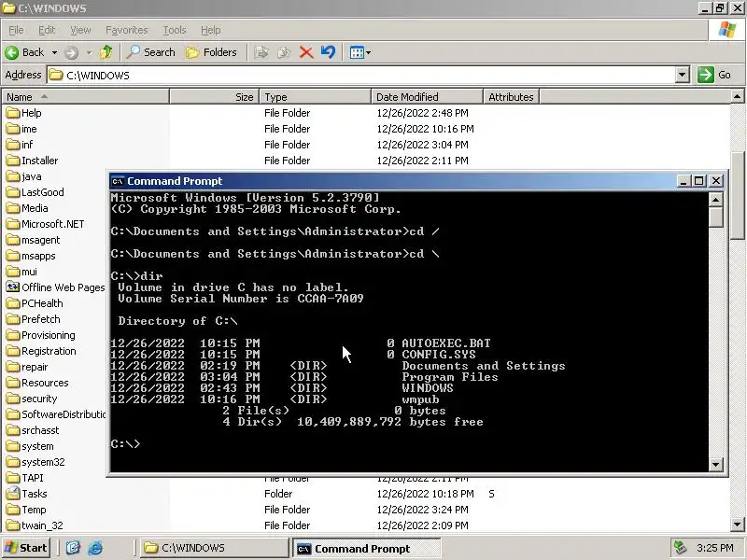Sort by the Size column header

pyautogui.click(x=214, y=97)
